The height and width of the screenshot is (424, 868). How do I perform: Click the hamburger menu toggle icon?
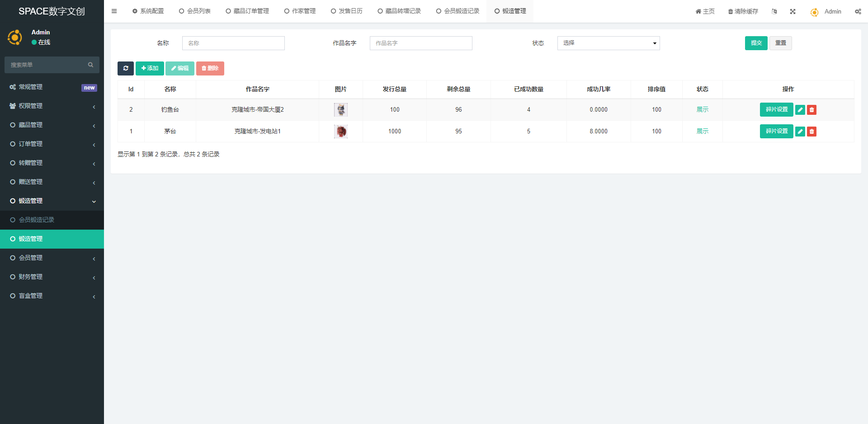tap(114, 11)
